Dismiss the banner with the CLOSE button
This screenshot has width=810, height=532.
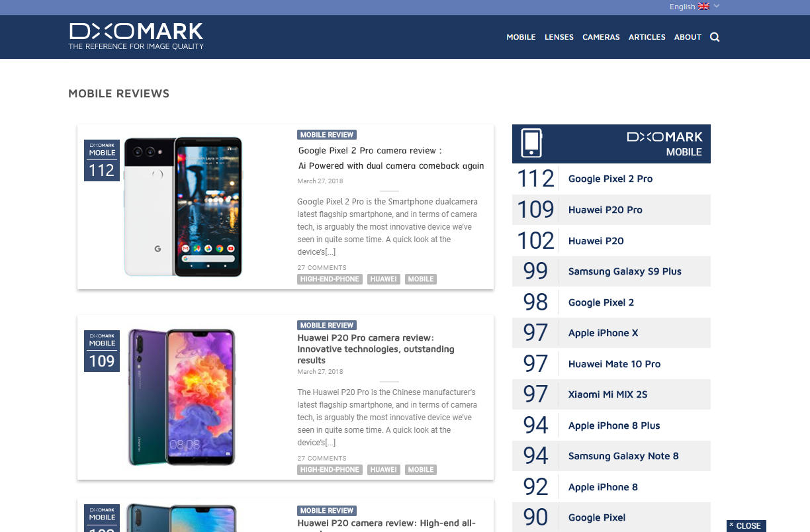click(x=746, y=526)
